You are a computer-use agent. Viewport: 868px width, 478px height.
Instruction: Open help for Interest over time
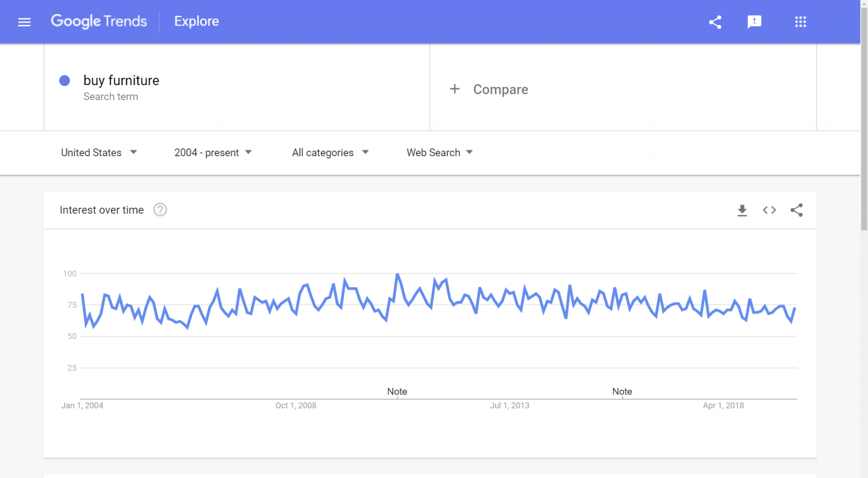[x=160, y=210]
